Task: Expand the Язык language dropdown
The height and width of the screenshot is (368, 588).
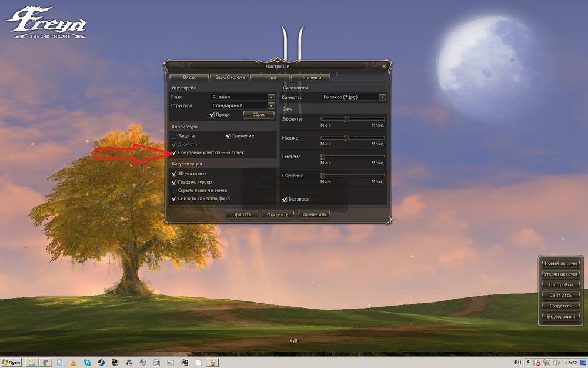Action: (x=271, y=97)
